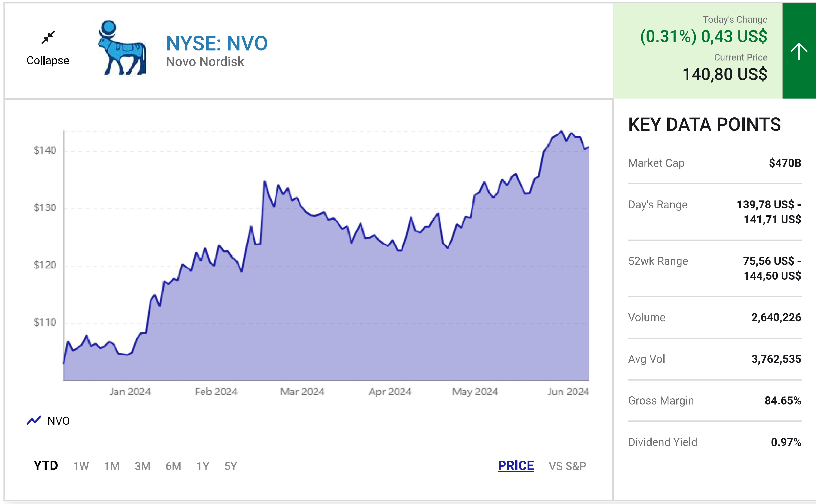This screenshot has height=504, width=816.
Task: Click the chart peak near June 2024
Action: [x=562, y=131]
